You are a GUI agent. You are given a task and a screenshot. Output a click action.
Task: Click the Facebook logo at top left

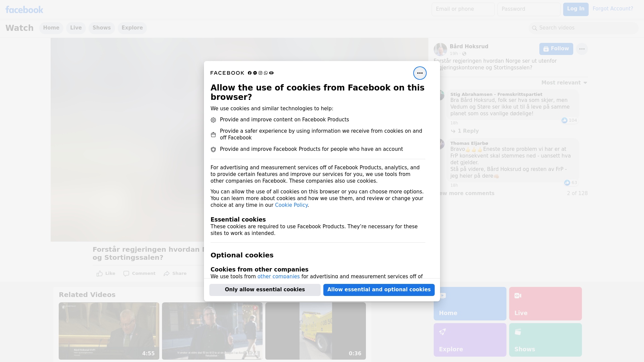(x=24, y=10)
